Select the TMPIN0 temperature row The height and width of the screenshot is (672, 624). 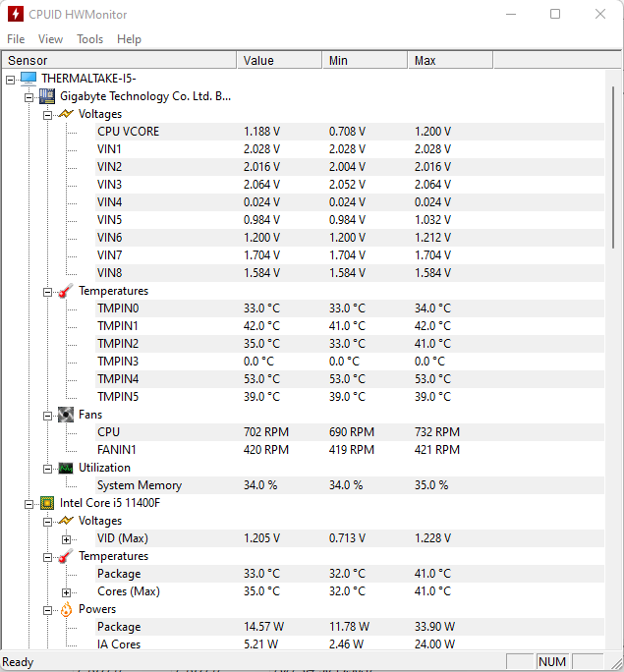[350, 308]
